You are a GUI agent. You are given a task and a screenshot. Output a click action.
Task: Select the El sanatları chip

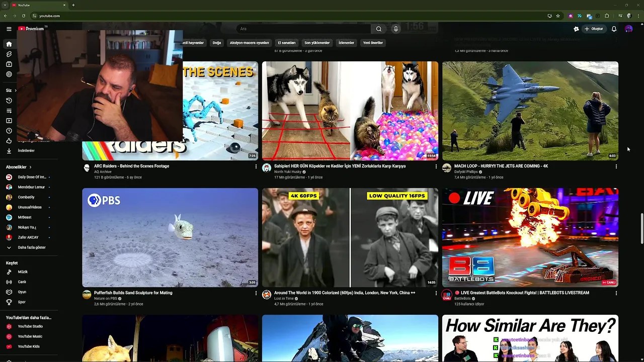click(287, 43)
